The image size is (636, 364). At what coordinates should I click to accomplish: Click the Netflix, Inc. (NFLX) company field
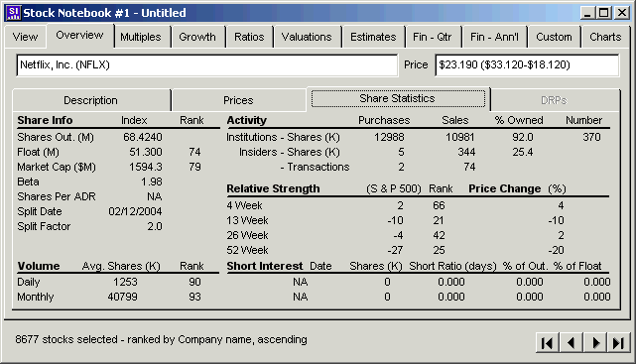click(x=206, y=65)
